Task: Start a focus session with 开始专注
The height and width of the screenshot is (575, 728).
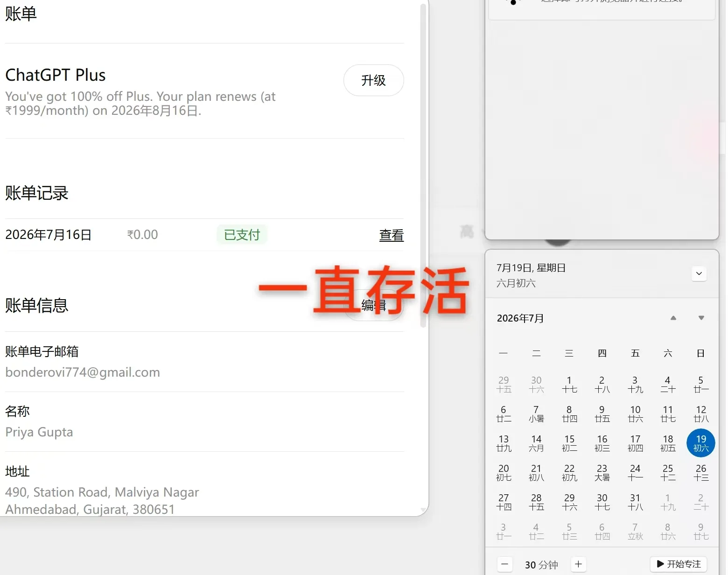Action: (679, 564)
